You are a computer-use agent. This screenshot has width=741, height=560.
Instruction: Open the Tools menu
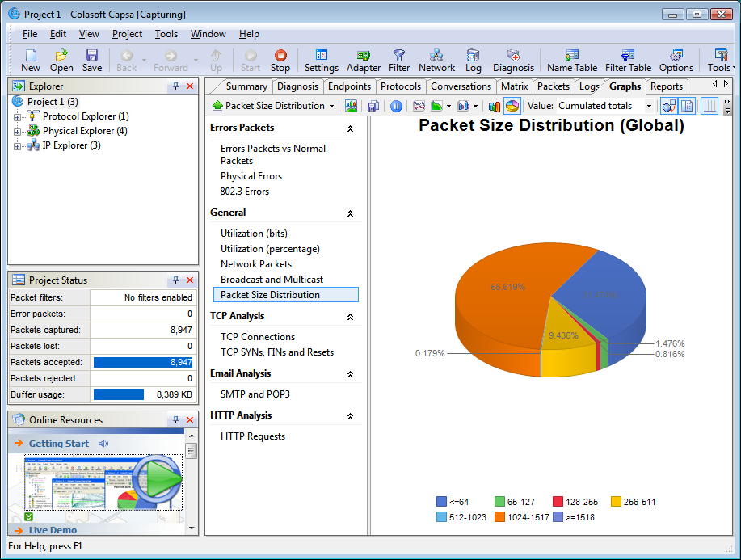[x=166, y=34]
